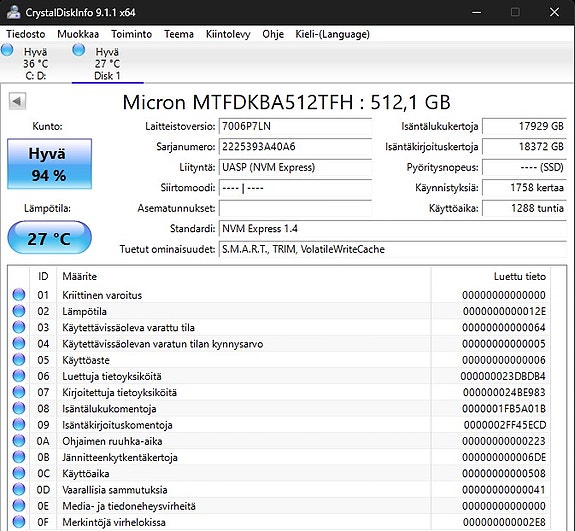
Task: Select the Ohjaimen ruuhka-aika attribute text
Action: pyautogui.click(x=112, y=441)
